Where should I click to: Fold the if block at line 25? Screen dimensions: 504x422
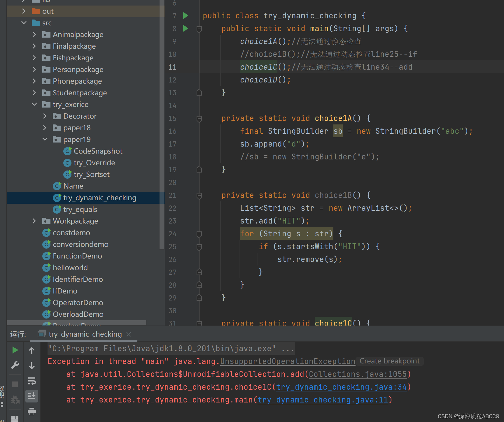199,247
